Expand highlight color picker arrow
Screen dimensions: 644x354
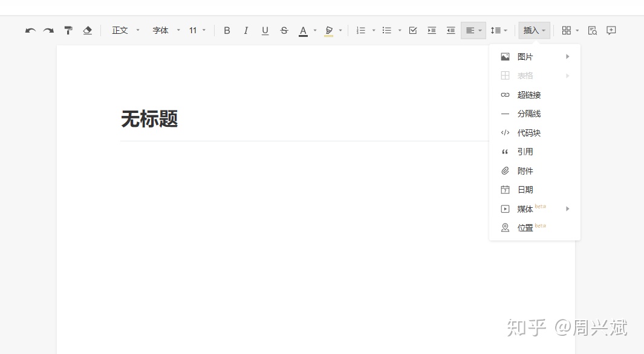[340, 30]
